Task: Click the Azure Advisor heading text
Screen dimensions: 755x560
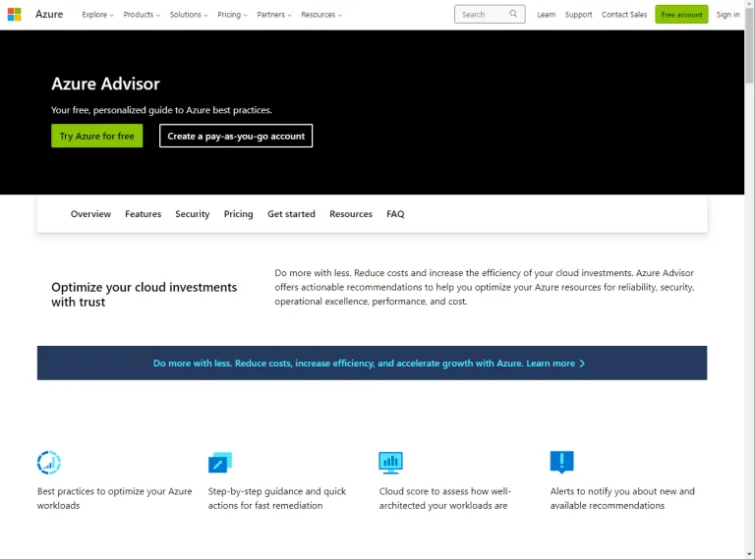Action: pyautogui.click(x=105, y=84)
